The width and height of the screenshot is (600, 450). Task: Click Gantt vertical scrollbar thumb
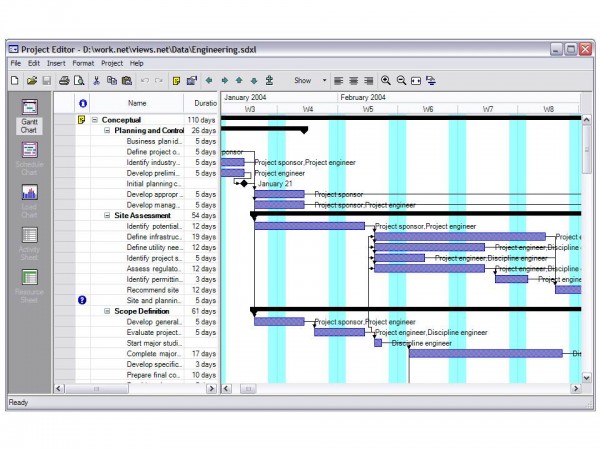[587, 149]
